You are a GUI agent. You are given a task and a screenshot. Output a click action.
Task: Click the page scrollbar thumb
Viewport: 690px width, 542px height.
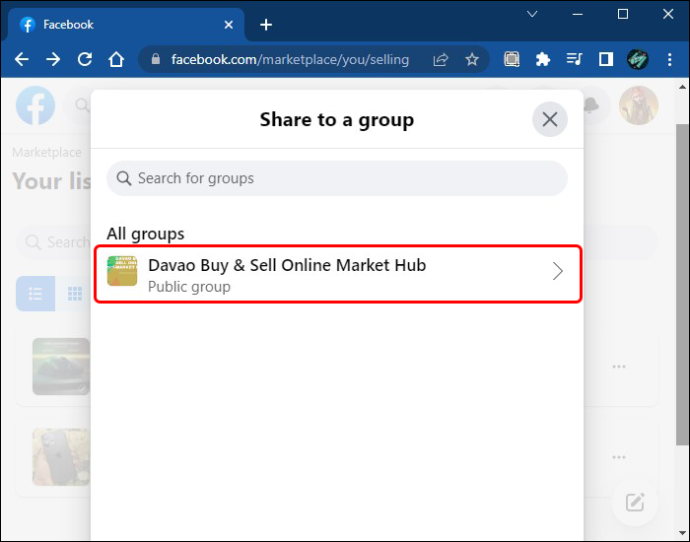tap(682, 285)
